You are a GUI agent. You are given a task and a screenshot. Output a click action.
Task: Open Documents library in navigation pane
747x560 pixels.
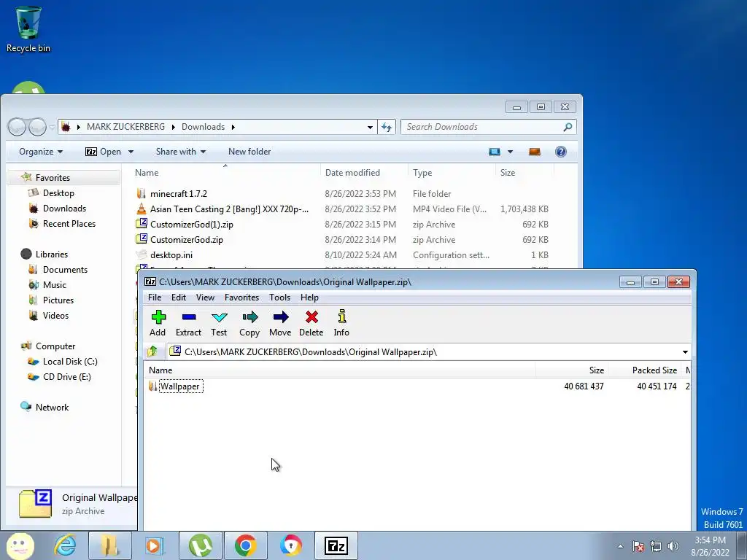point(65,270)
